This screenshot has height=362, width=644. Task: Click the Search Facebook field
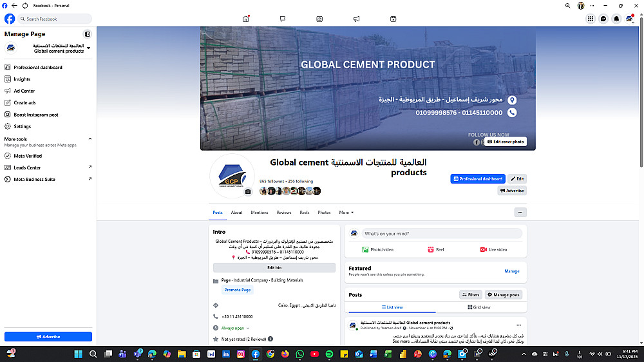tap(55, 19)
